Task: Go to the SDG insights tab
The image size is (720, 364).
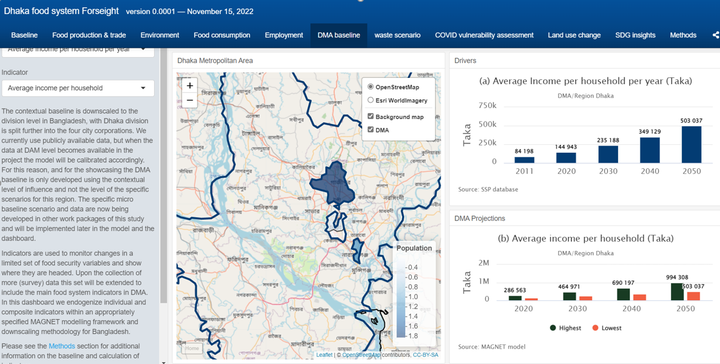Action: 635,35
